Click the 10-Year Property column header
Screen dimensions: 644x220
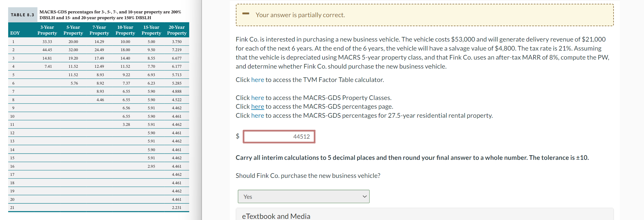coord(125,30)
